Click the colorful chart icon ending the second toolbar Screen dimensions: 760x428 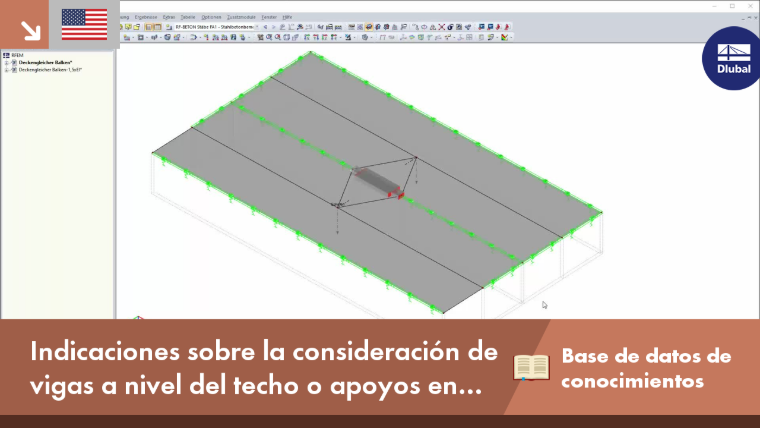[505, 37]
